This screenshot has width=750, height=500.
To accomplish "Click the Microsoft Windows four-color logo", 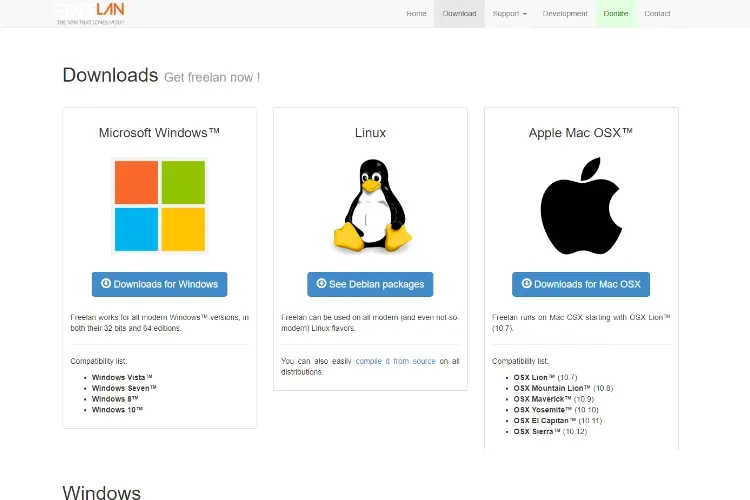I will pyautogui.click(x=160, y=205).
